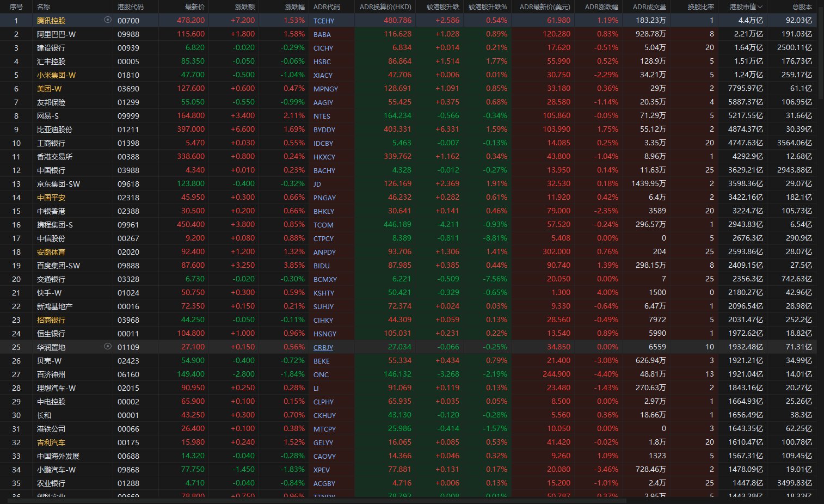Click the BIDU ADR code

coord(322,266)
